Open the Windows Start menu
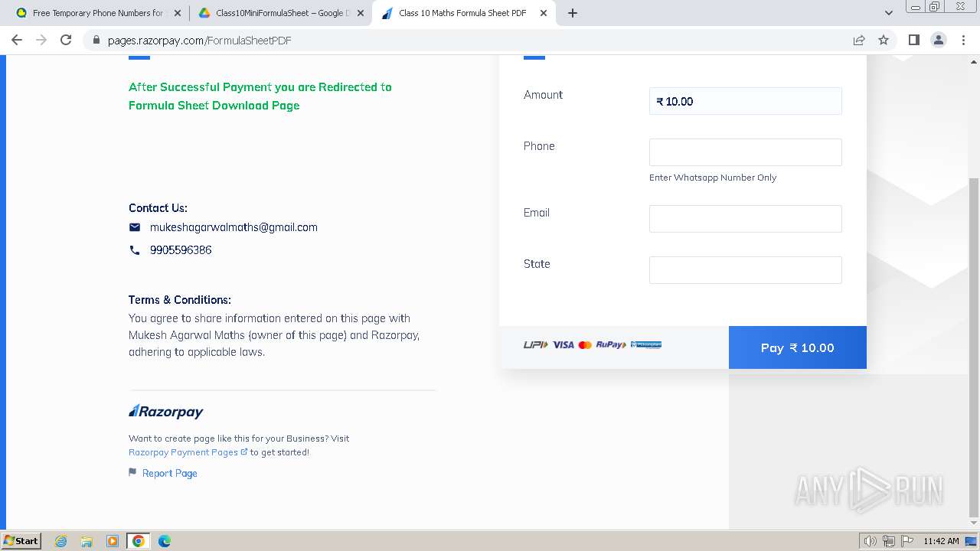980x551 pixels. [21, 540]
